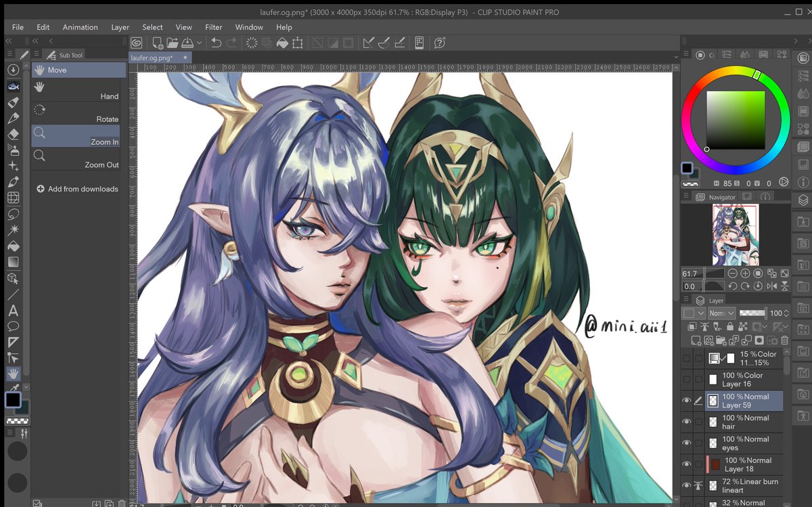Show the 15% Color layer
812x507 pixels.
(x=687, y=358)
